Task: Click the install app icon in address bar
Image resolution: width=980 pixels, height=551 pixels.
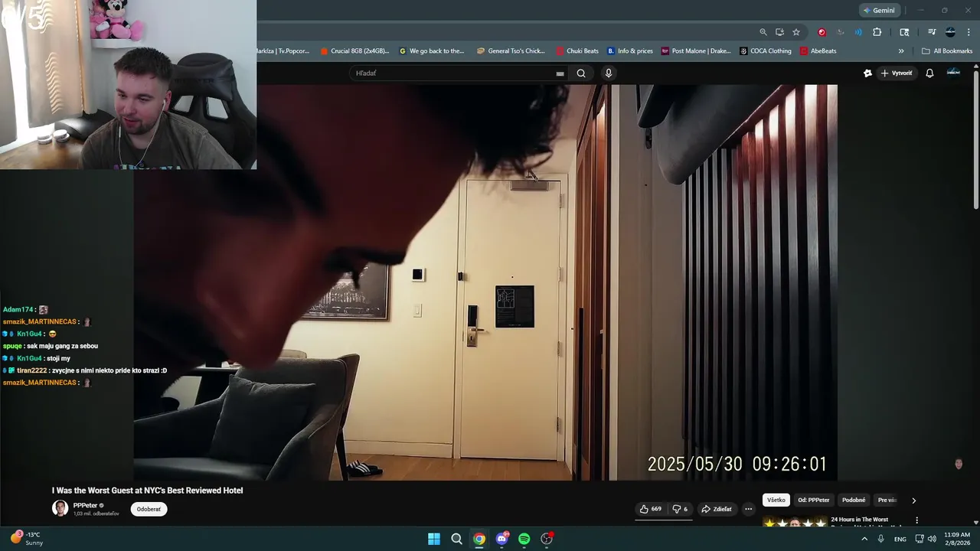Action: pyautogui.click(x=779, y=32)
